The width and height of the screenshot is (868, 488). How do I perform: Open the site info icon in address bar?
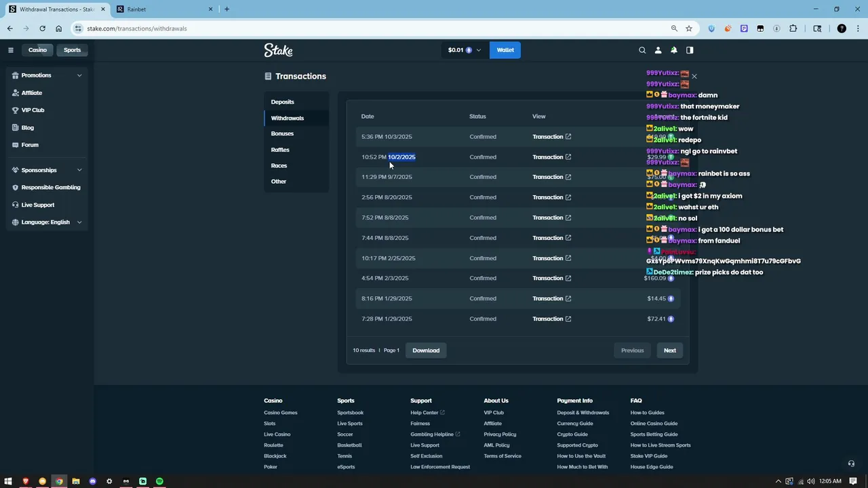click(x=79, y=28)
